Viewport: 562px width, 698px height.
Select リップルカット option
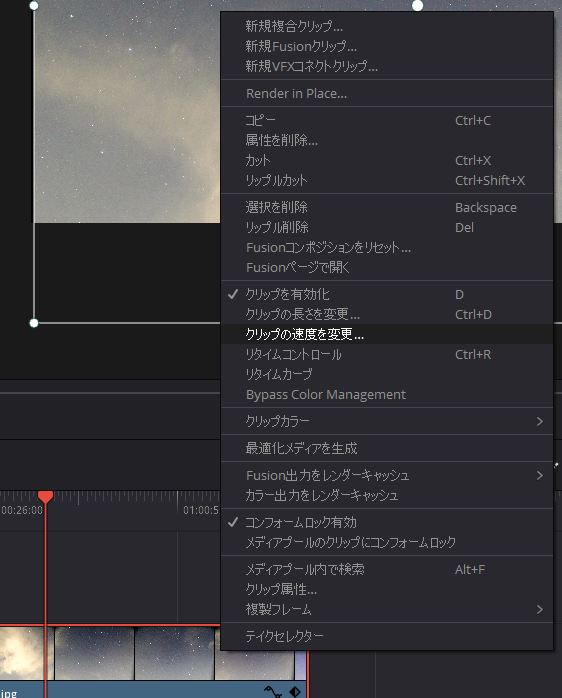click(387, 180)
